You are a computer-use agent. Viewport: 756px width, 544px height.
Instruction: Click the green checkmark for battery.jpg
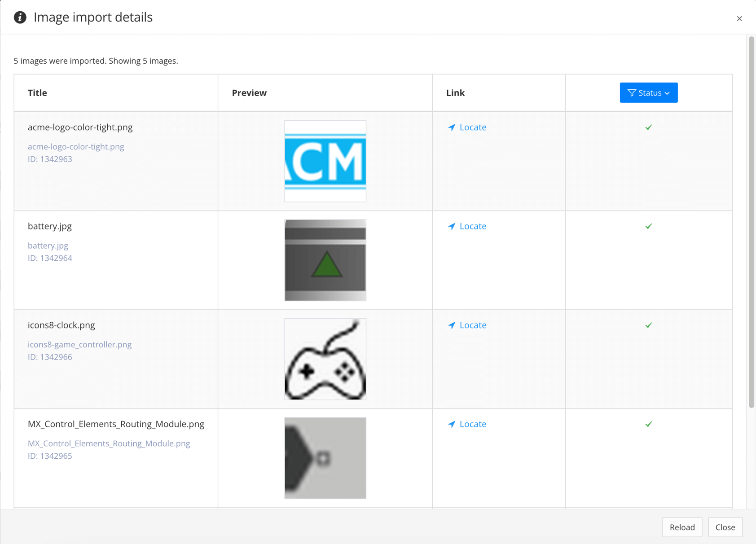[x=648, y=226]
